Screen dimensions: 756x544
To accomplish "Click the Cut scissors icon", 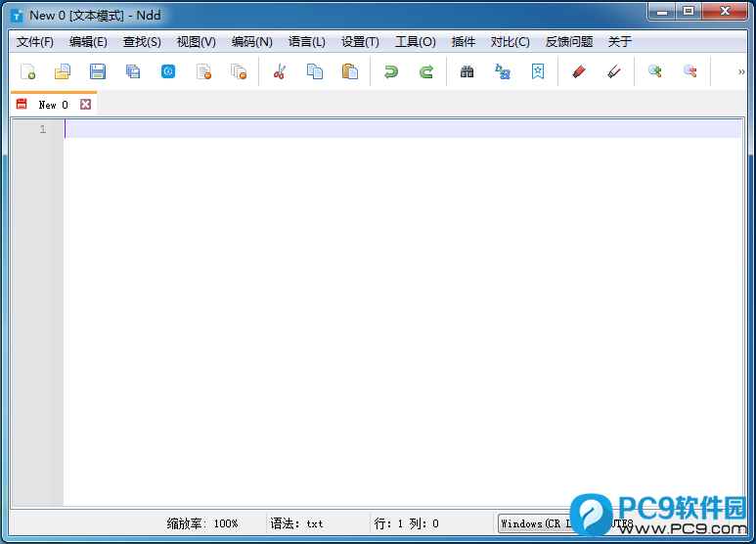I will [x=279, y=71].
